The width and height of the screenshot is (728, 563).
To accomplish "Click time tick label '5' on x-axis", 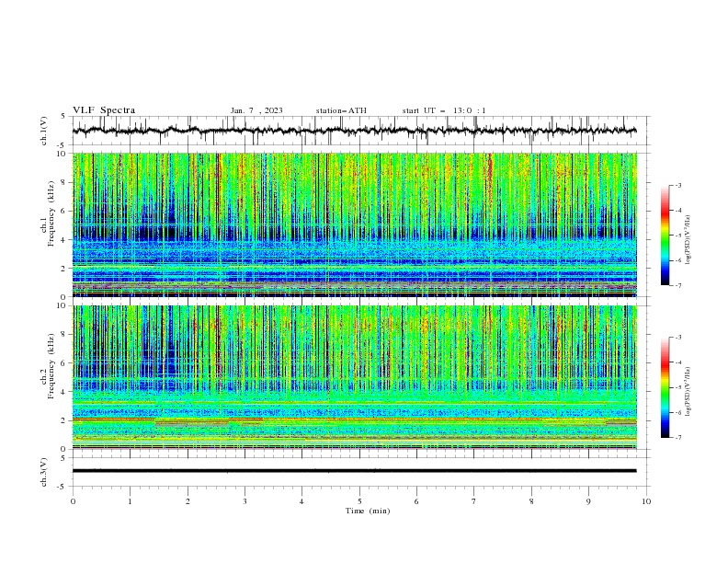I will click(359, 501).
